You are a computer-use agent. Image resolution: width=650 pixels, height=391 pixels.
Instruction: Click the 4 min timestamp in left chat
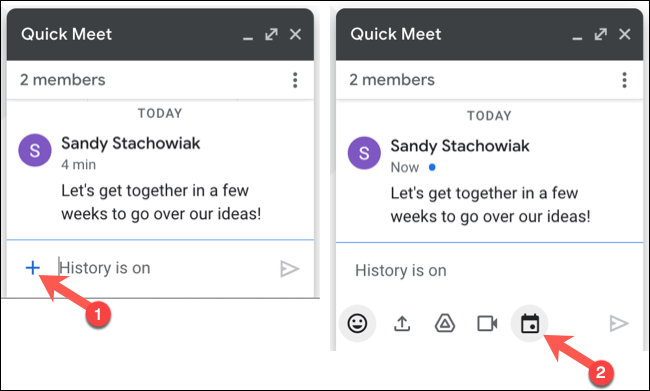(78, 165)
